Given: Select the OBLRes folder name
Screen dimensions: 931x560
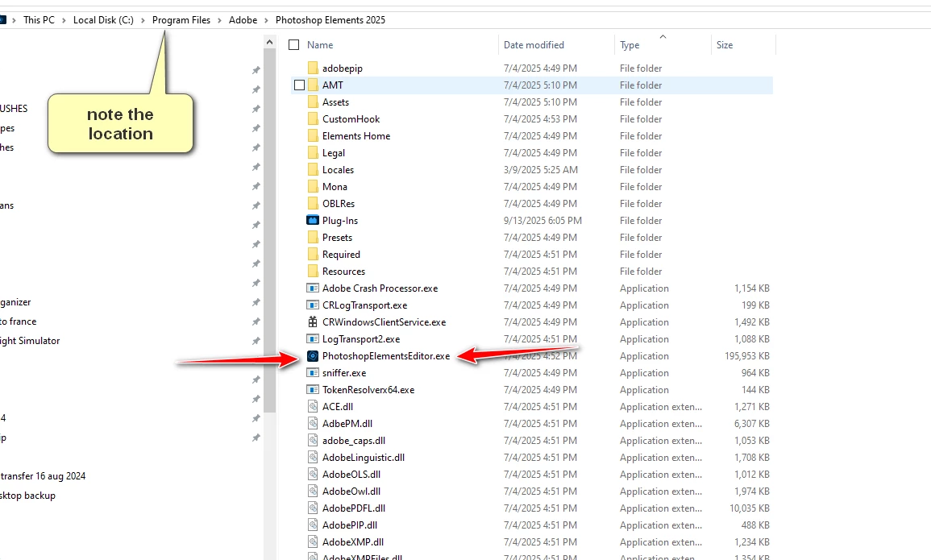Looking at the screenshot, I should point(339,204).
